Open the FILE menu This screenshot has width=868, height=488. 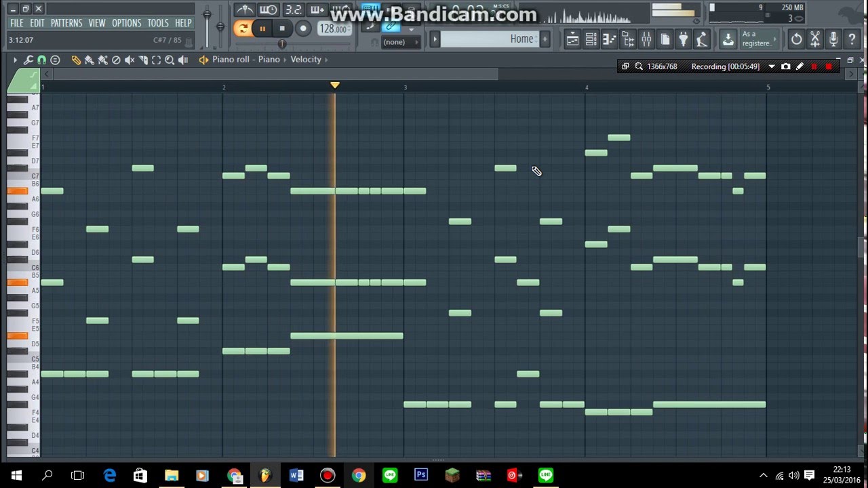(x=17, y=23)
